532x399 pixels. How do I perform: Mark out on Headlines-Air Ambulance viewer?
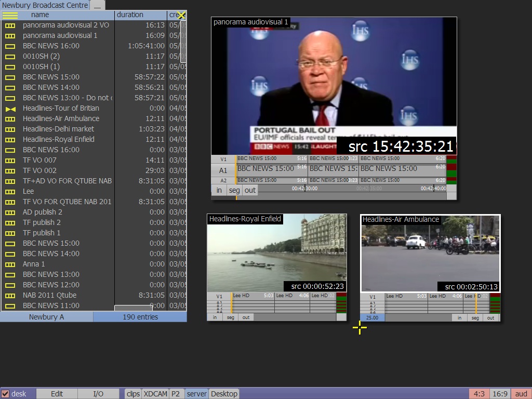click(x=490, y=318)
